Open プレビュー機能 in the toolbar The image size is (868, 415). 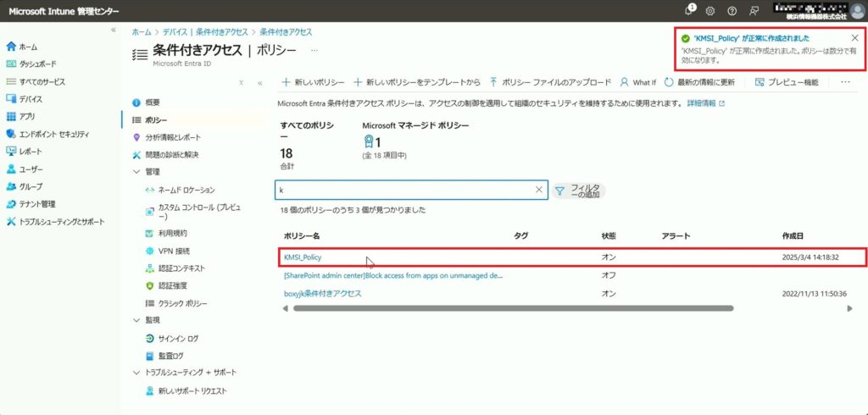point(786,82)
